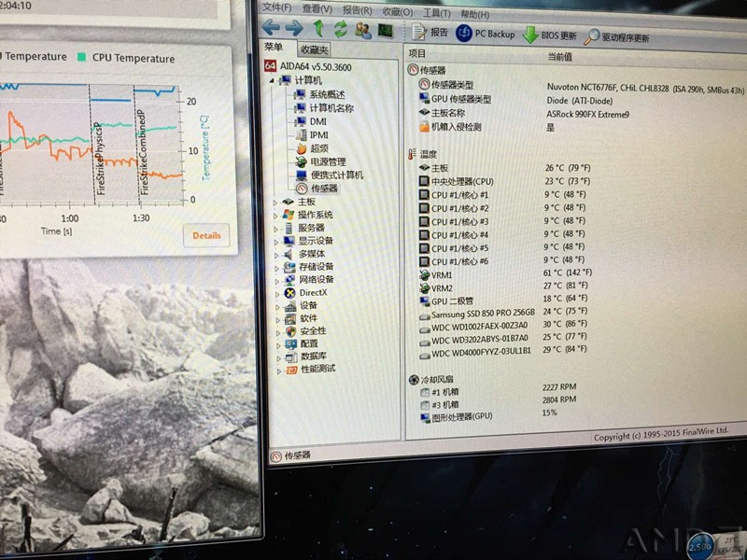The width and height of the screenshot is (747, 560).
Task: Expand the 显示设备 tree node
Action: click(276, 242)
